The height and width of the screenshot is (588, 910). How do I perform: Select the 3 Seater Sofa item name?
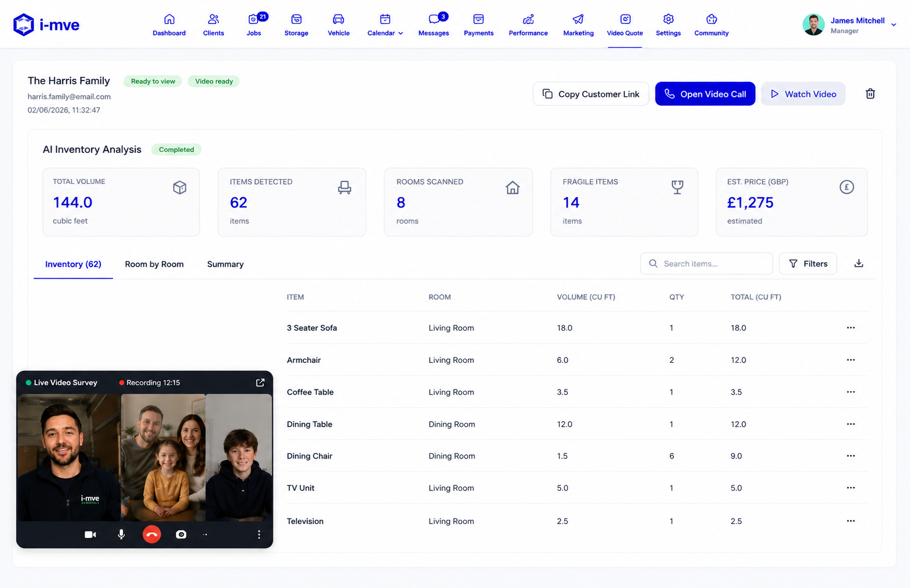click(311, 328)
